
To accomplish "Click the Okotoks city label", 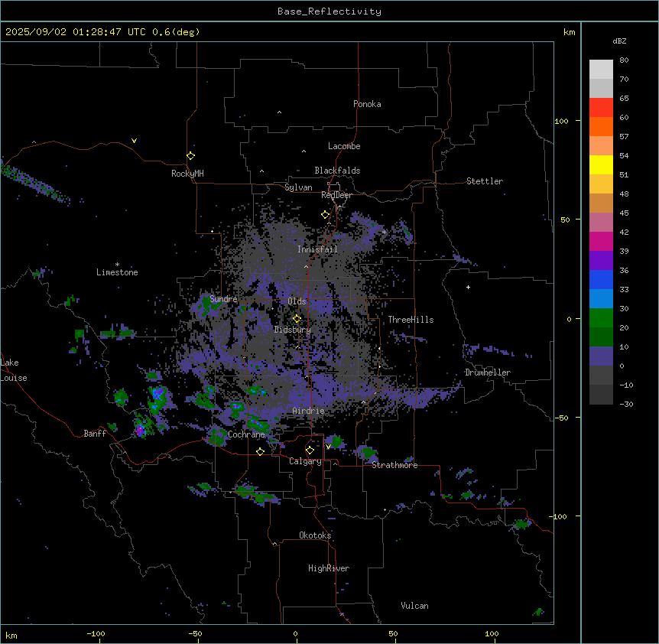I will point(315,535).
